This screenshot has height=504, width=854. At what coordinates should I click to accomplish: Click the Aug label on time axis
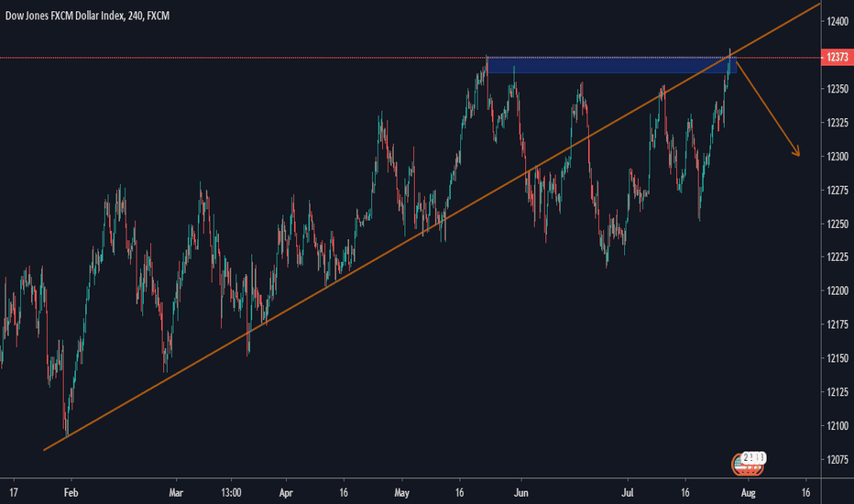point(748,493)
